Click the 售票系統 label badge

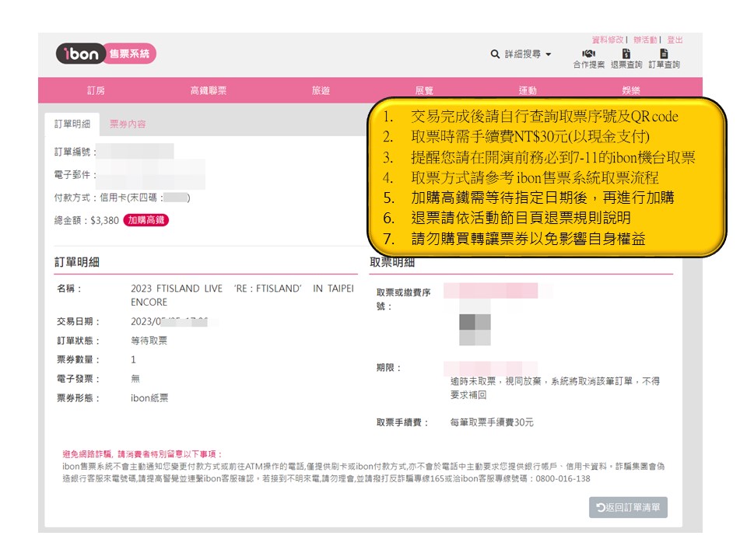point(130,54)
